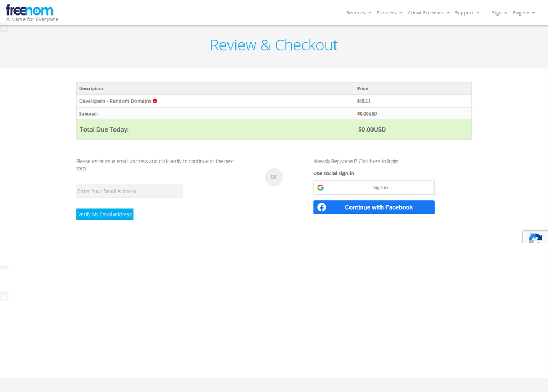Screen dimensions: 548x392
Task: Focus the Enter Your Email Address field
Action: 130,191
